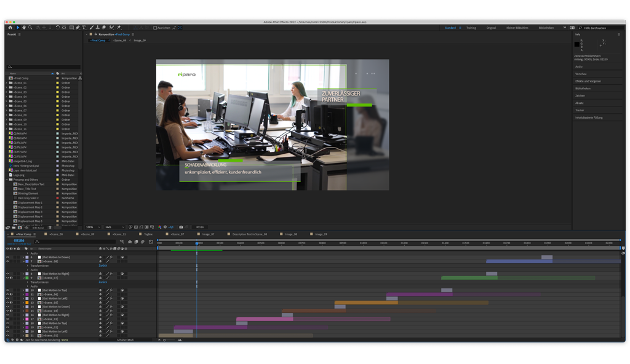This screenshot has width=630, height=364.
Task: Select the Pen tool
Action: click(77, 28)
